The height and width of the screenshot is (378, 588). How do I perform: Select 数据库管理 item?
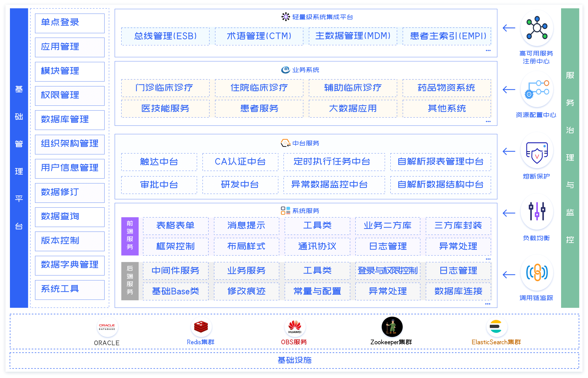click(70, 120)
